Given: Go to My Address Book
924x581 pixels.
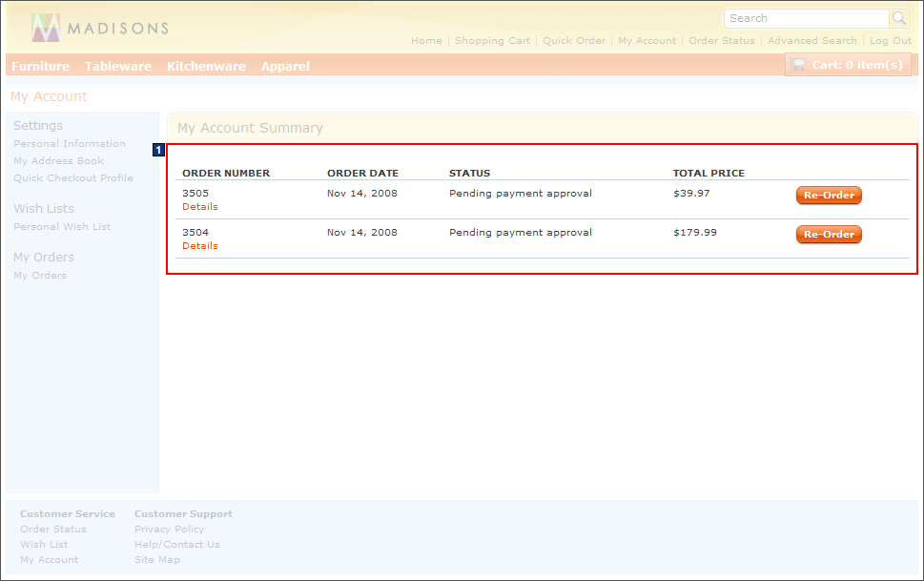Looking at the screenshot, I should pos(59,161).
